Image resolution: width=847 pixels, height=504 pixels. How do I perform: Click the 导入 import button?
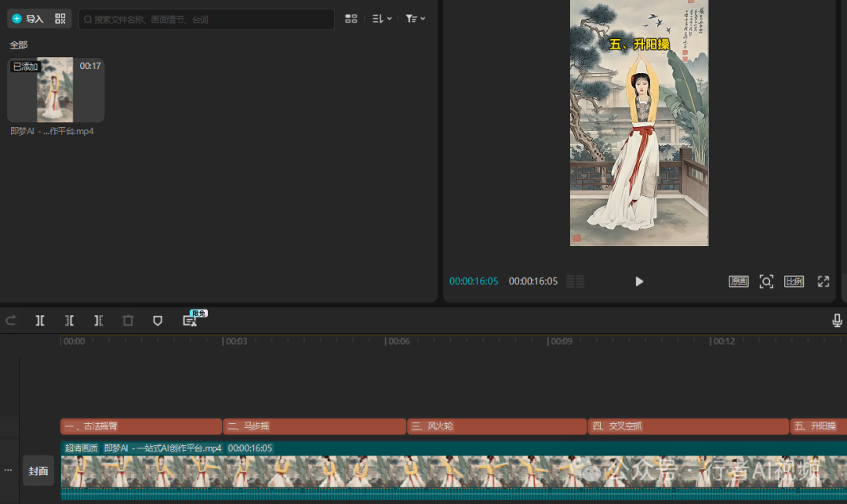click(27, 19)
